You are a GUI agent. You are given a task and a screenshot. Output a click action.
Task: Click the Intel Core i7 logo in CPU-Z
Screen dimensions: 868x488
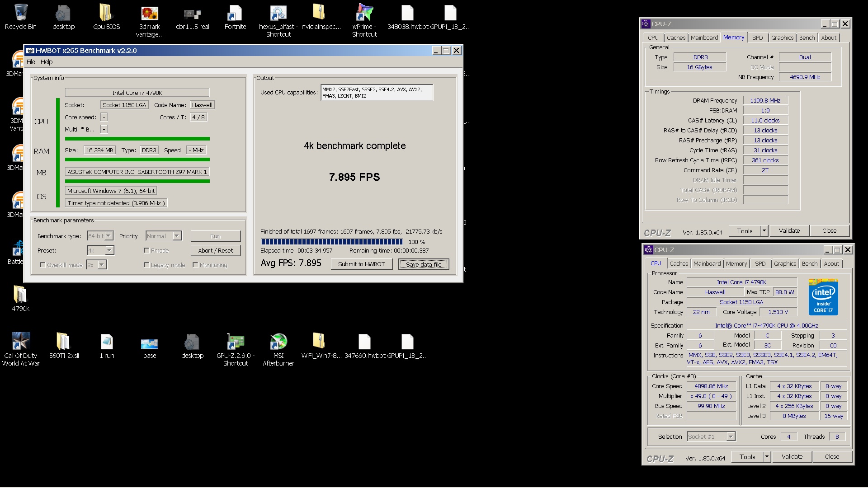(x=823, y=297)
